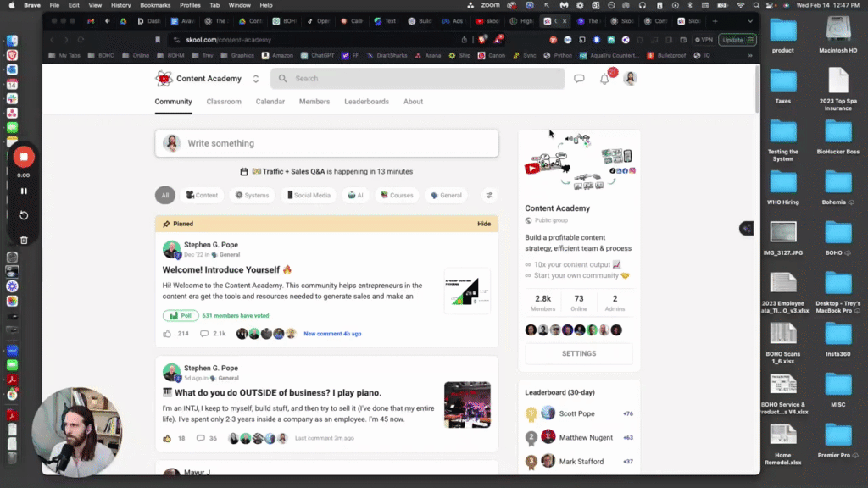The image size is (868, 488).
Task: Open the SETTINGS button in sidebar
Action: (579, 353)
